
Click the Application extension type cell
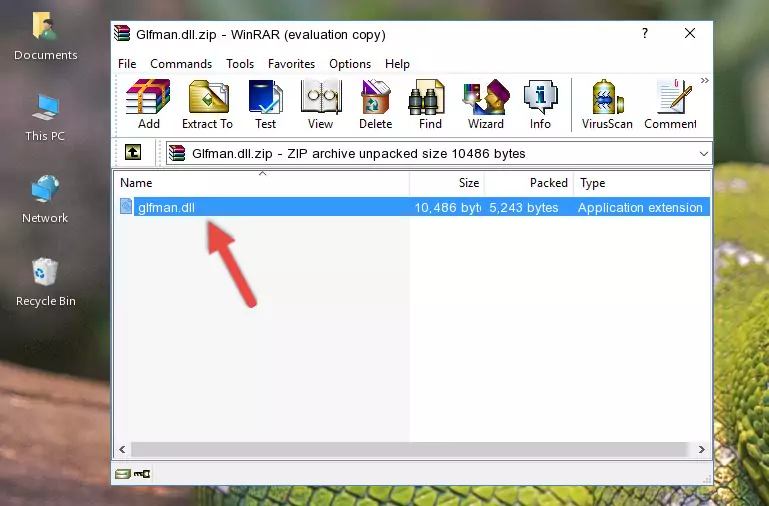(x=640, y=207)
